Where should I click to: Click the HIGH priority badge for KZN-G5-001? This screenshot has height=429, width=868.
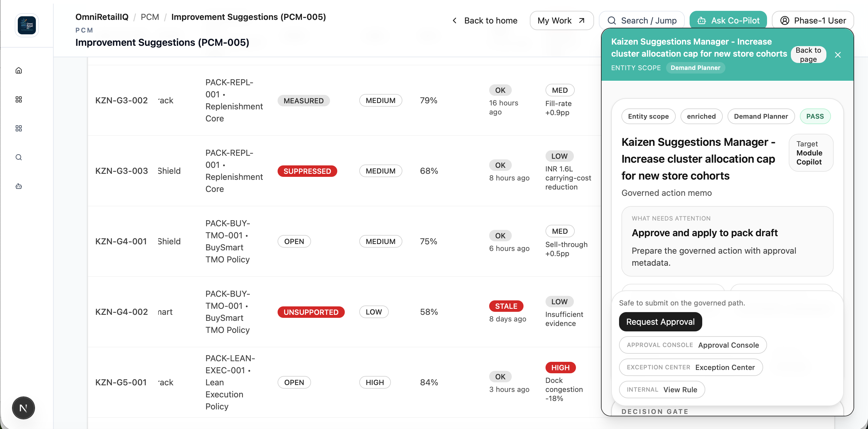click(x=375, y=382)
